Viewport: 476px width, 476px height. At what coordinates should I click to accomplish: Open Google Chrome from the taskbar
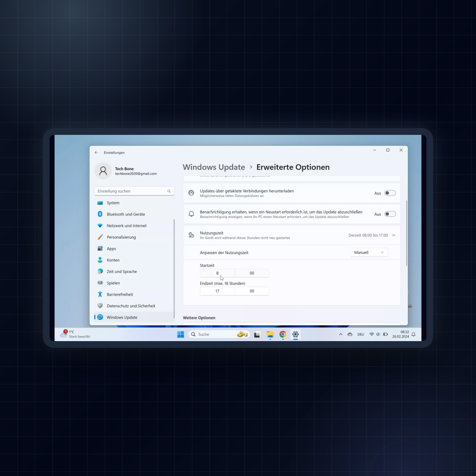click(x=283, y=334)
